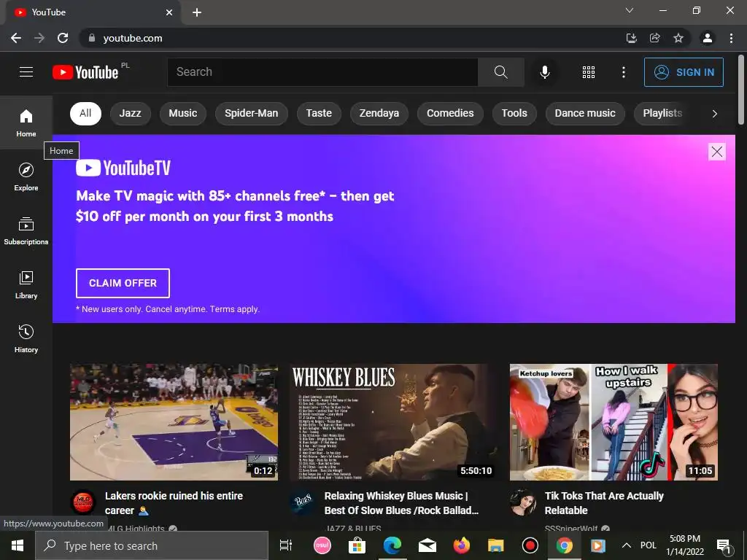Click the YouTube logo

(85, 72)
